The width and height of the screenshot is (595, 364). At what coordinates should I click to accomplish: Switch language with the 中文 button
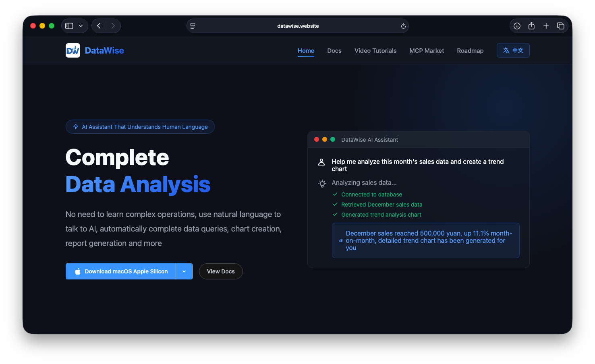click(513, 50)
